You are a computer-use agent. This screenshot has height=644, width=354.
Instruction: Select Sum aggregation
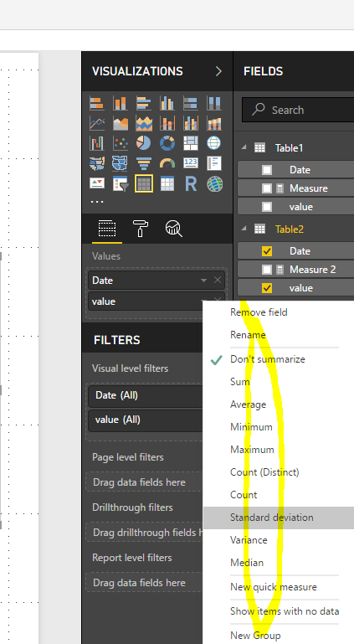(240, 382)
